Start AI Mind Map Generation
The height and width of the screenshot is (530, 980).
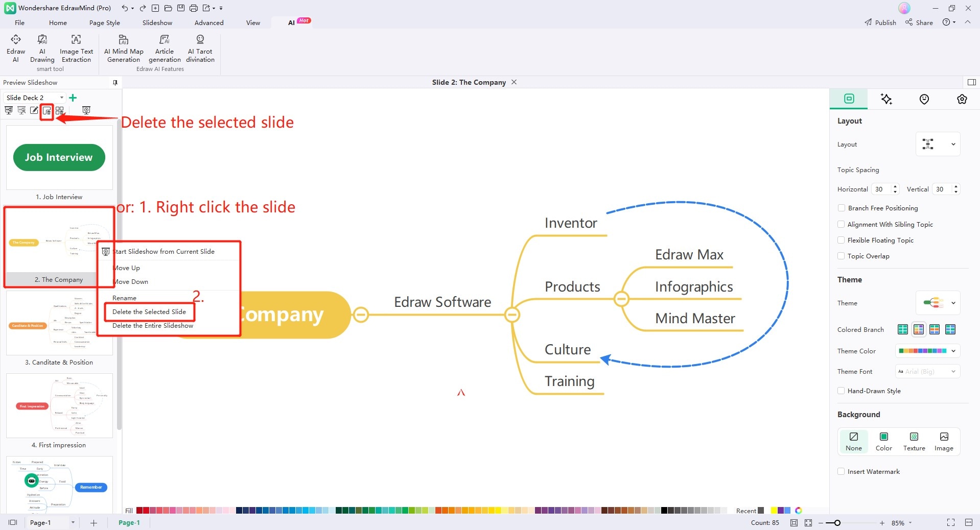(124, 49)
